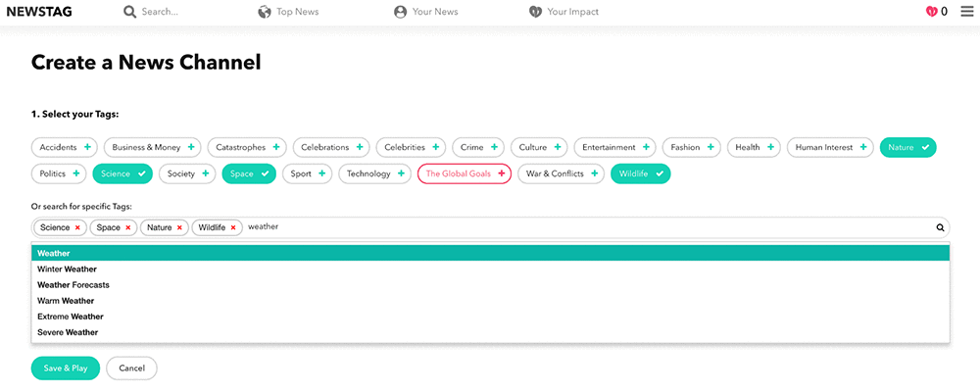980x392 pixels.
Task: Add the Society tag
Action: (x=187, y=173)
